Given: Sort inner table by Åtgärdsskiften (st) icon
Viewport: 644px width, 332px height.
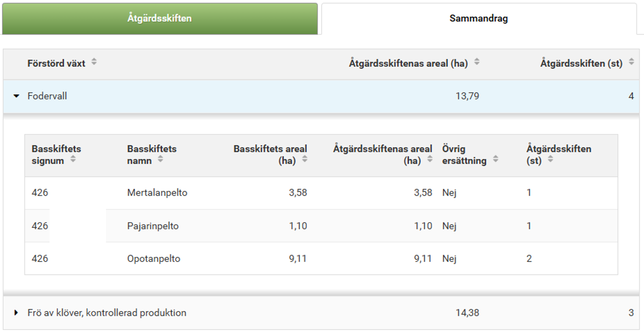Looking at the screenshot, I should pos(550,159).
